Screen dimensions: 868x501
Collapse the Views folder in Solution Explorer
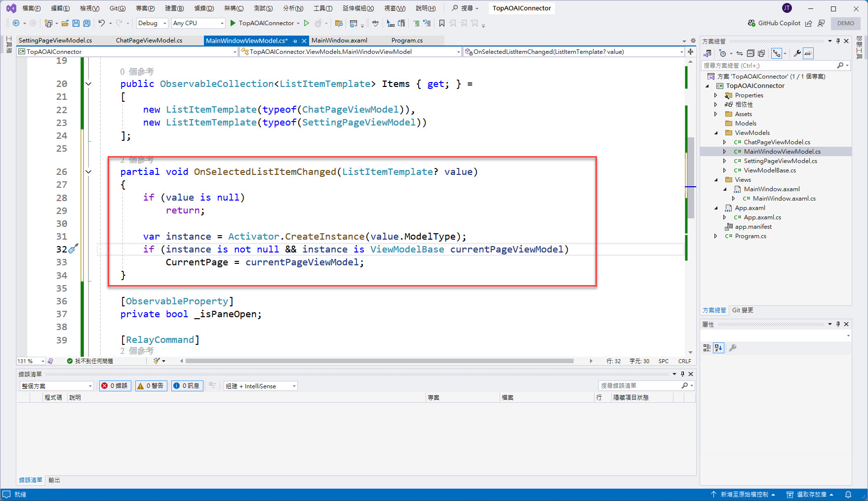point(716,180)
